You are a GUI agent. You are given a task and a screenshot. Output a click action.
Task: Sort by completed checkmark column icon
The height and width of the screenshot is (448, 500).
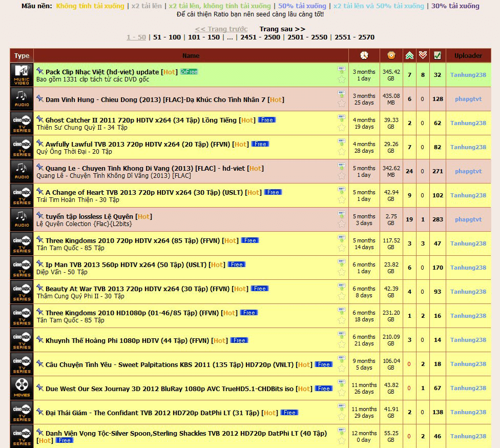[x=437, y=55]
